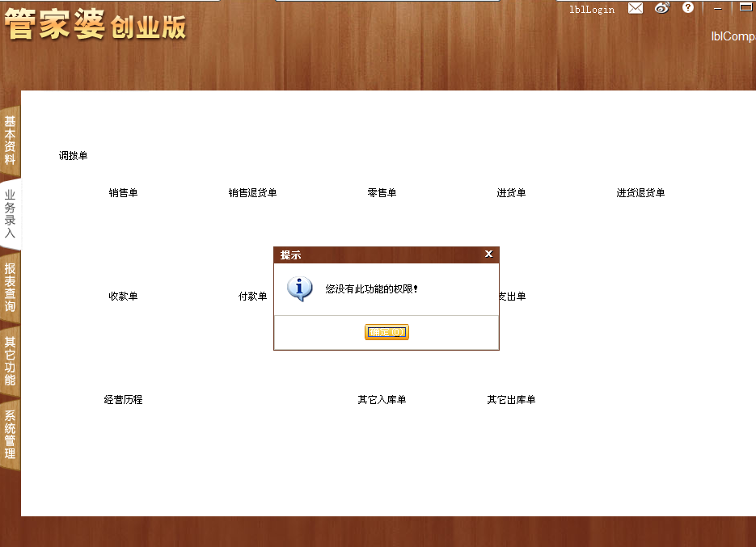The height and width of the screenshot is (547, 756).
Task: Open the 付款单 payment voucher
Action: [x=253, y=296]
